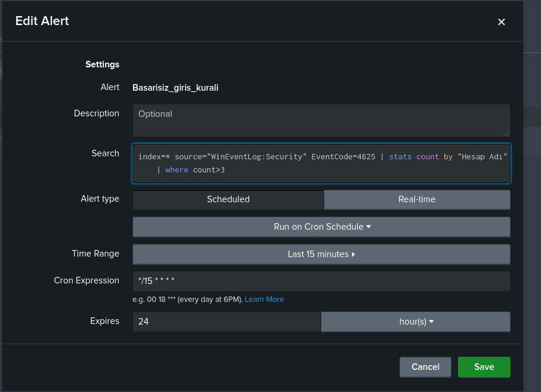Place cursor in the Cron Expression field

pyautogui.click(x=322, y=282)
